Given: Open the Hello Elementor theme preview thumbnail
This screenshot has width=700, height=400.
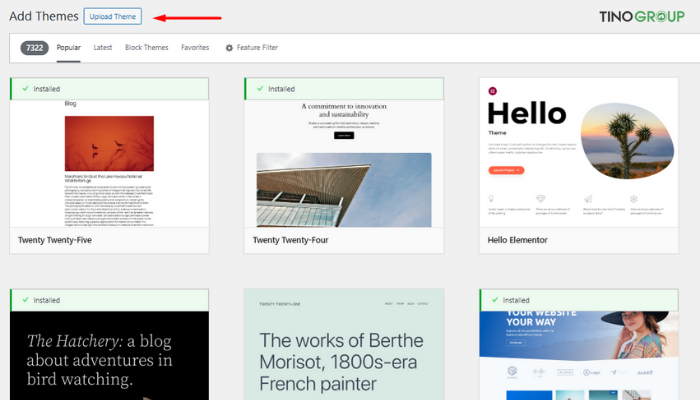Looking at the screenshot, I should click(x=579, y=153).
